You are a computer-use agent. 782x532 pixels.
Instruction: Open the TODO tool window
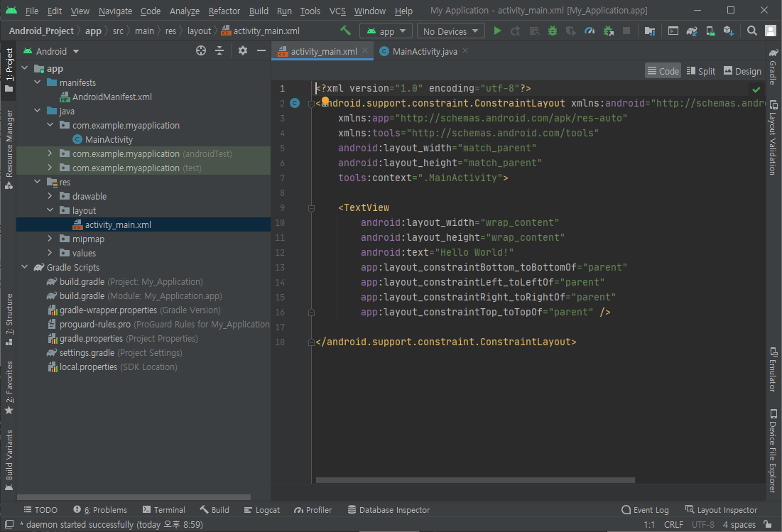[x=41, y=509]
